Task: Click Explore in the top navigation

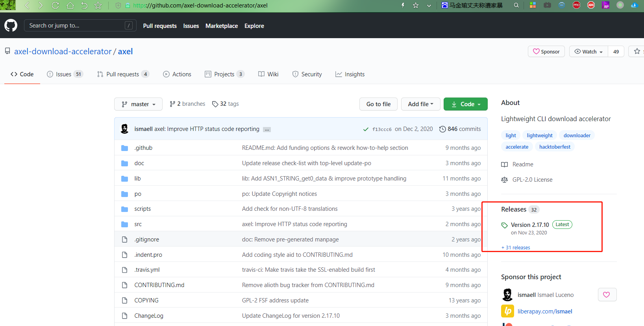Action: point(254,26)
